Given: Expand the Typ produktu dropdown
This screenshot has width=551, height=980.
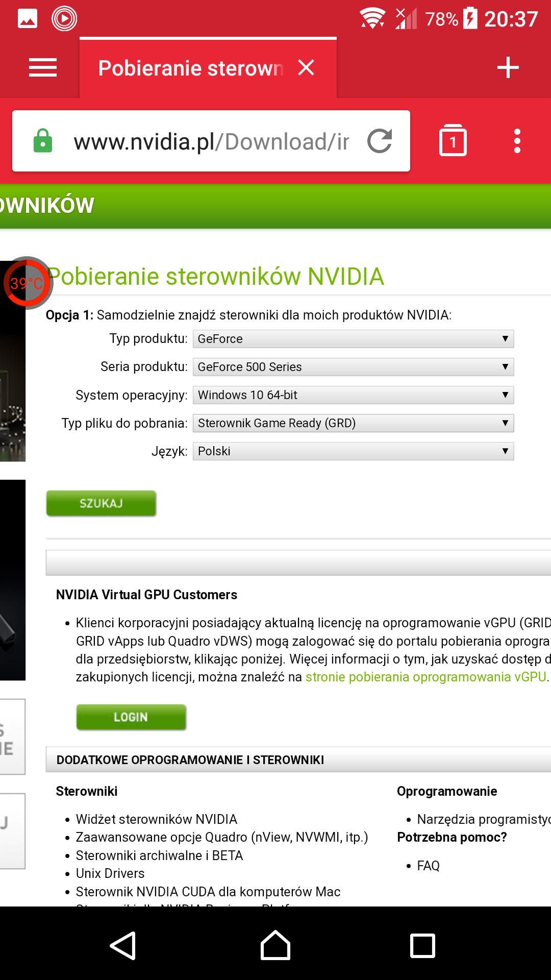Looking at the screenshot, I should coord(353,339).
